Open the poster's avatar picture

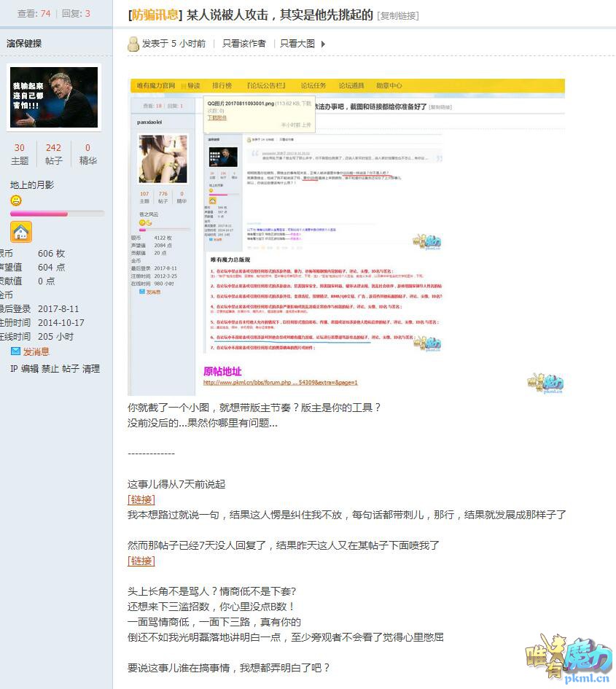coord(54,98)
